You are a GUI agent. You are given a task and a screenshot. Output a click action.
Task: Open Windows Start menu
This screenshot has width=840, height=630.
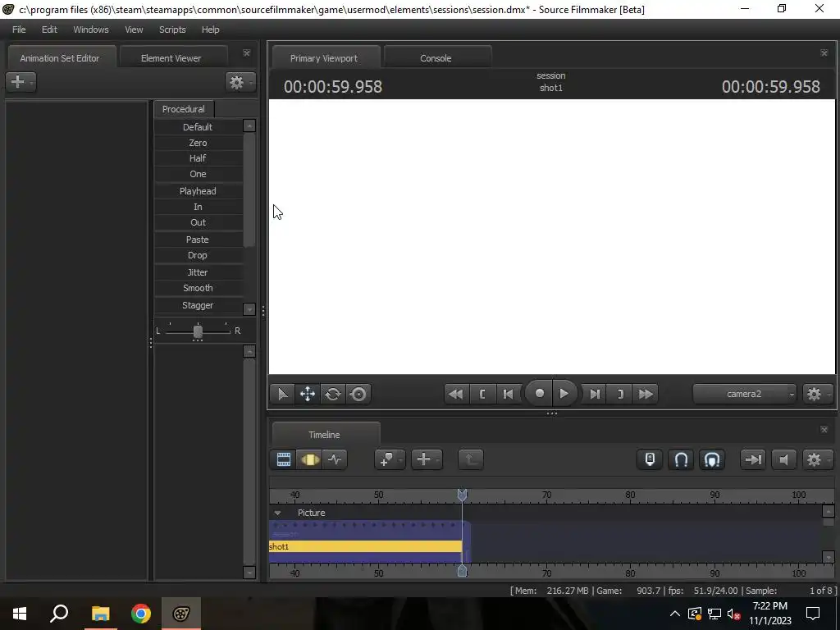coord(20,614)
